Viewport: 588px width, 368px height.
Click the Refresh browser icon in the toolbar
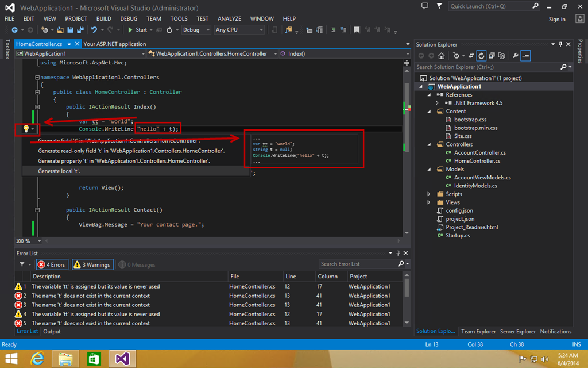click(169, 30)
